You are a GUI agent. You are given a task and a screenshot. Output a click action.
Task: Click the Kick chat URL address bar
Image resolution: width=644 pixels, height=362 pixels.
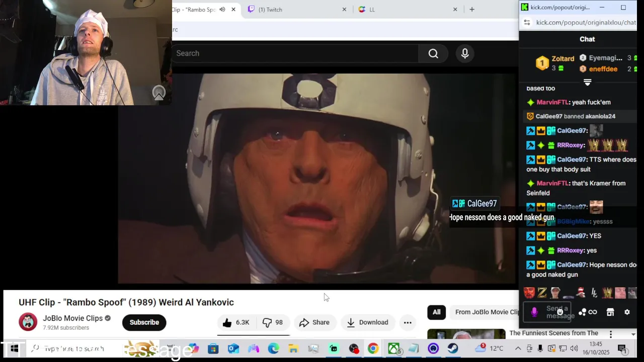tap(586, 23)
